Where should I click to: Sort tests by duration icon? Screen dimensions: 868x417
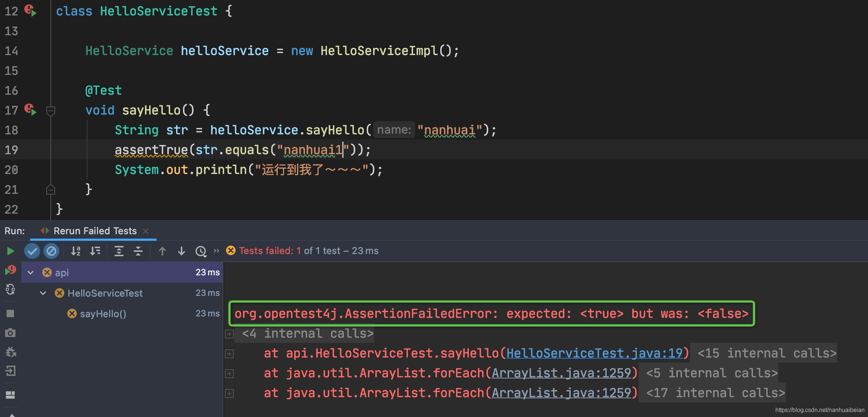coord(95,251)
